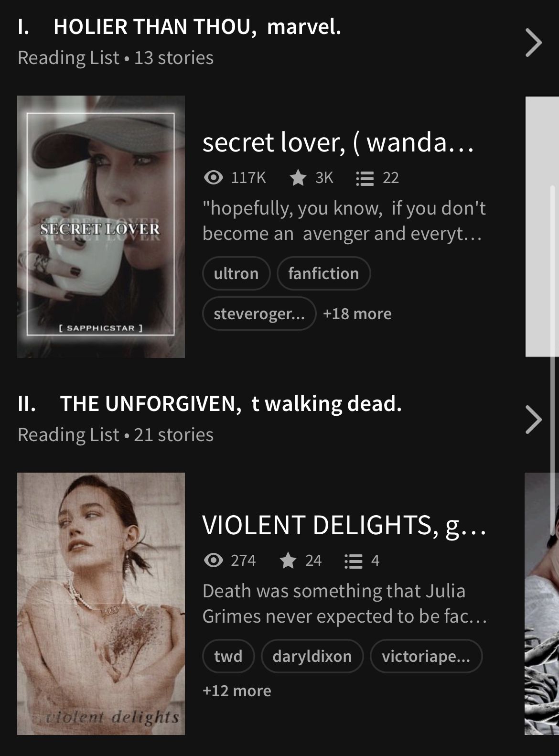Screen dimensions: 559x756
Task: Open the Secret Lover cover thumbnail
Action: coord(101,227)
